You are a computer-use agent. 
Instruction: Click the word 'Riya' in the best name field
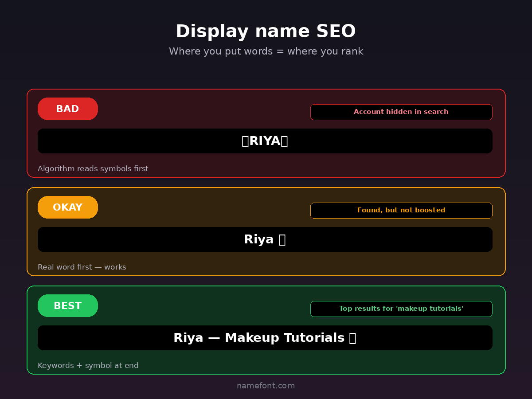188,338
